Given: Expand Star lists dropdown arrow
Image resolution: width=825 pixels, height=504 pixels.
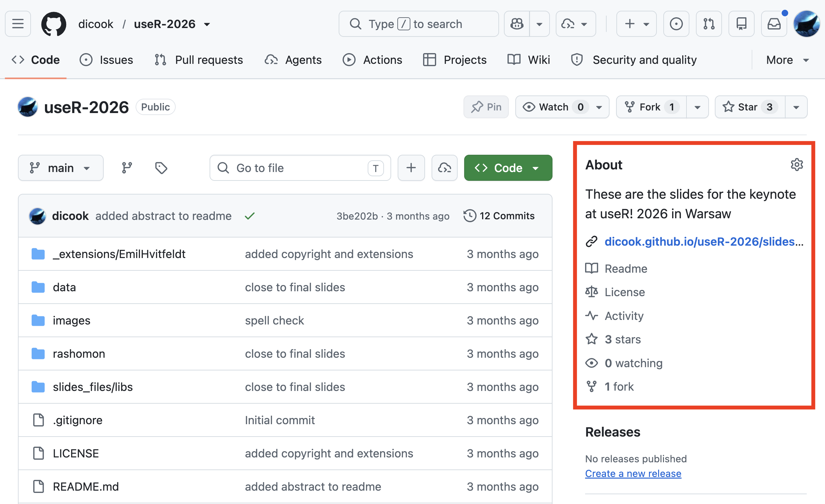Looking at the screenshot, I should (796, 107).
